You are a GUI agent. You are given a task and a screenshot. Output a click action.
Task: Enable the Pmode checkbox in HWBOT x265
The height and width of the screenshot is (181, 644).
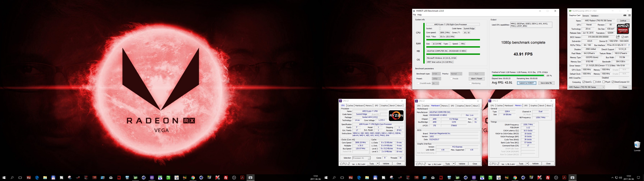pyautogui.click(x=451, y=79)
